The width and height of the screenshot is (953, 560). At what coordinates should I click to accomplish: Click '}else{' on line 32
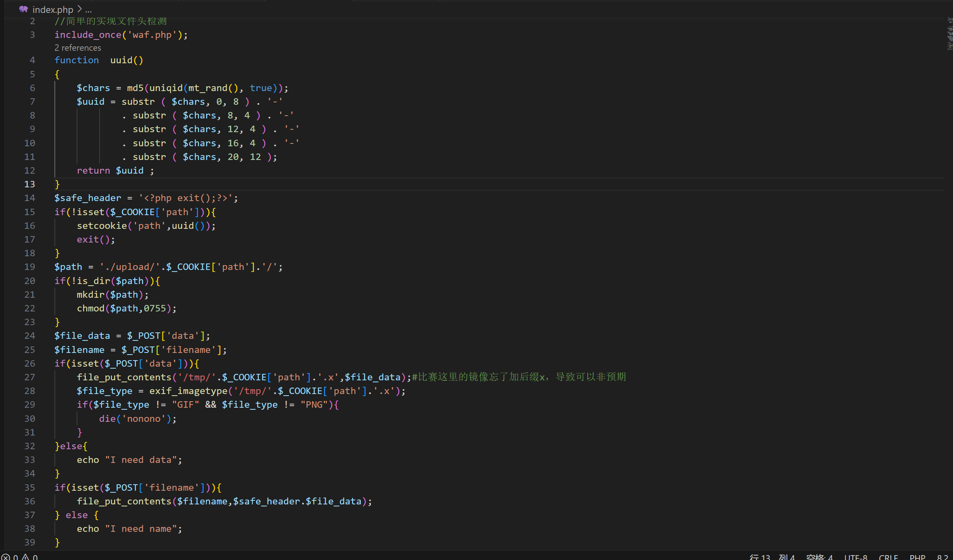pos(71,446)
